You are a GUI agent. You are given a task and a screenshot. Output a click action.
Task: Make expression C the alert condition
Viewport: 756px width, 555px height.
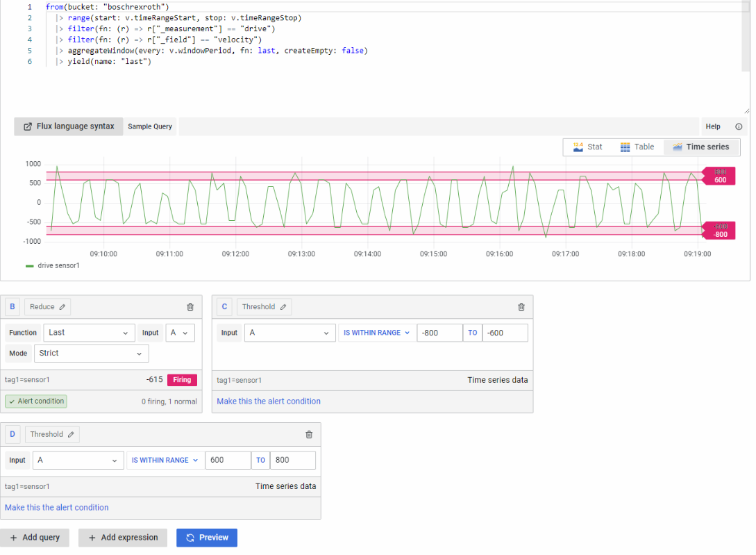[x=269, y=401]
